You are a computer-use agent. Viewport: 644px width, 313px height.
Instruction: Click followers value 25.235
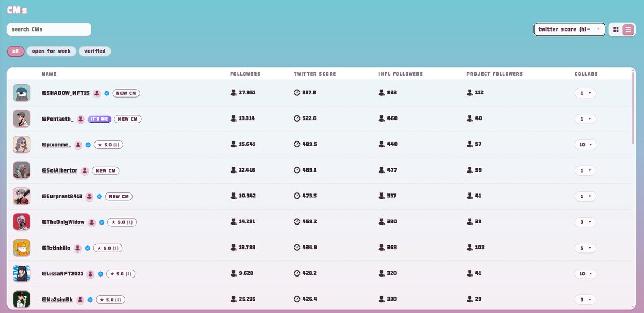coord(247,300)
